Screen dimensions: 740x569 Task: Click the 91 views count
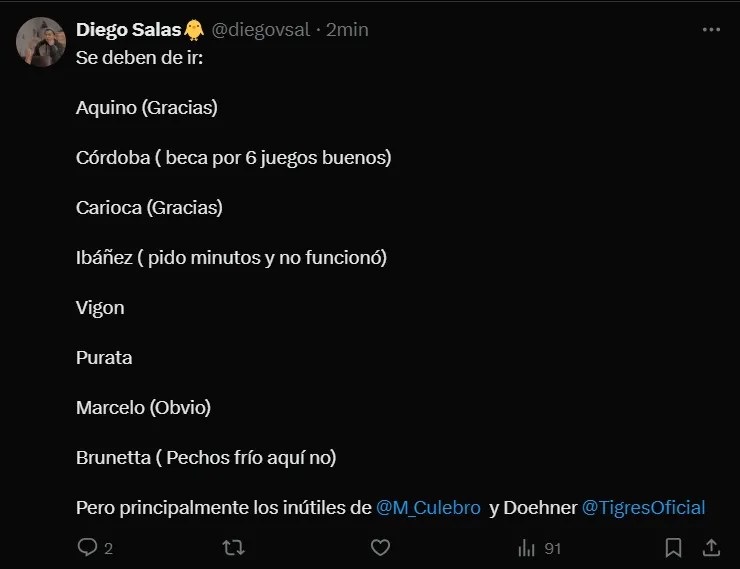552,548
